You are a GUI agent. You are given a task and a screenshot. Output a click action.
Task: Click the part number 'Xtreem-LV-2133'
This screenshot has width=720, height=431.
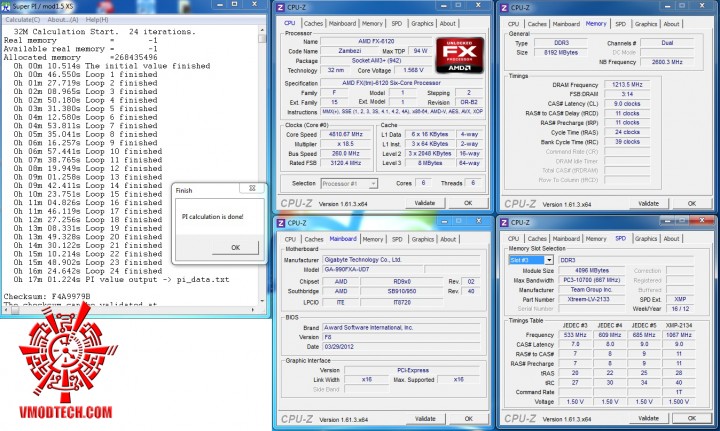[591, 299]
